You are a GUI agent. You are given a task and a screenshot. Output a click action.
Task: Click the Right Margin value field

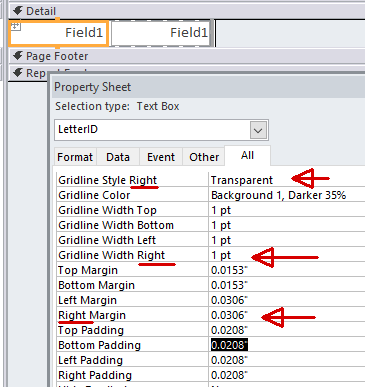(287, 315)
